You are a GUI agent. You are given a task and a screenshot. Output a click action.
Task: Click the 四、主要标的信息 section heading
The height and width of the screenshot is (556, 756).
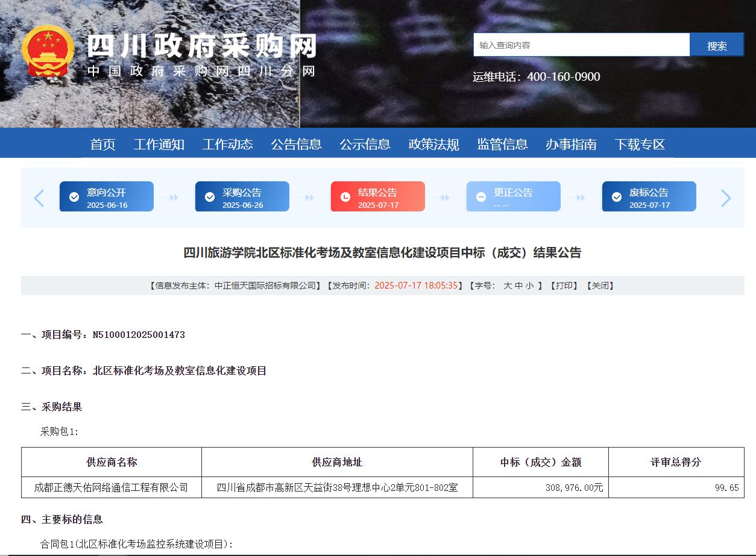62,519
